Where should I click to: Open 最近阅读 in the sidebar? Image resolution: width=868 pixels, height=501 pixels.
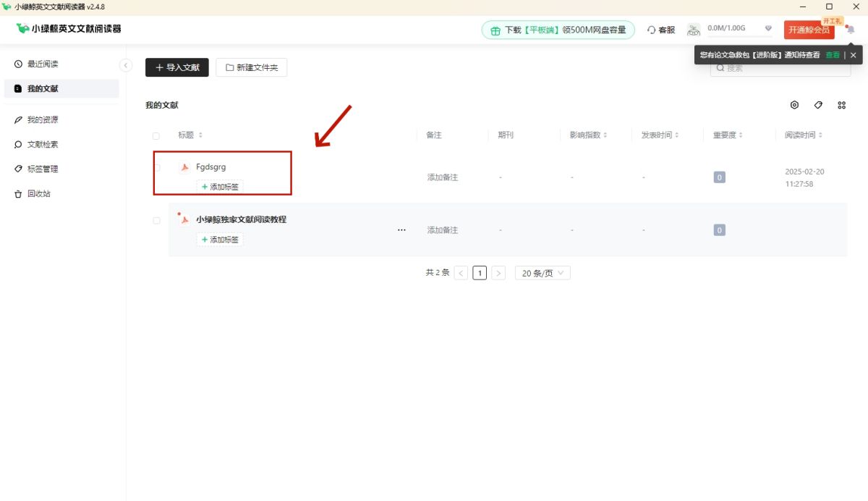coord(43,64)
